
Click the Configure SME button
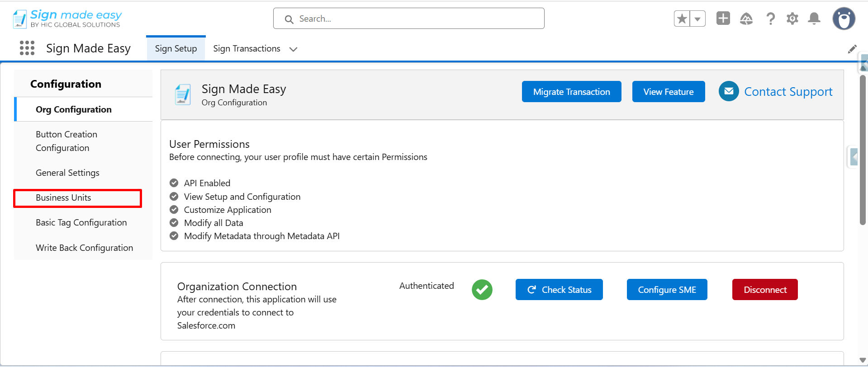pos(667,290)
